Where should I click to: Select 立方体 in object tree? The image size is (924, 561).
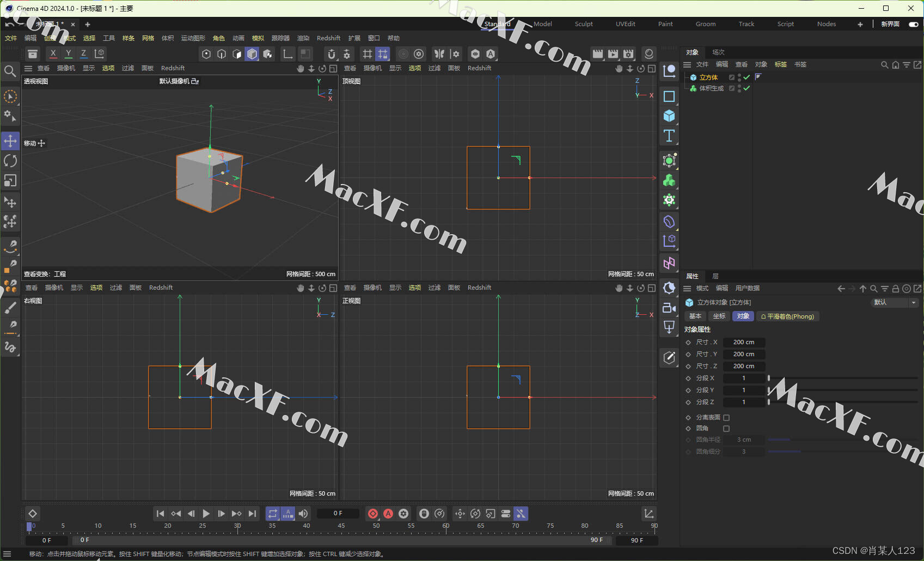(708, 77)
